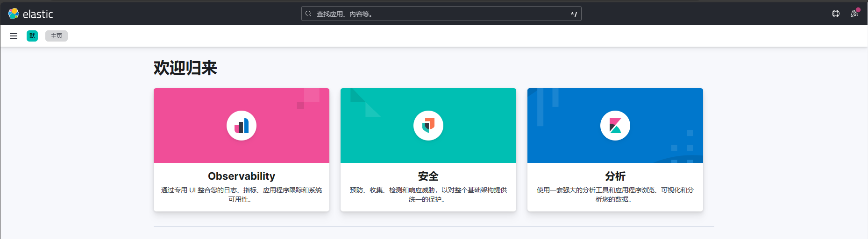Click the search keyboard shortcut hint
This screenshot has height=239, width=868.
[574, 14]
